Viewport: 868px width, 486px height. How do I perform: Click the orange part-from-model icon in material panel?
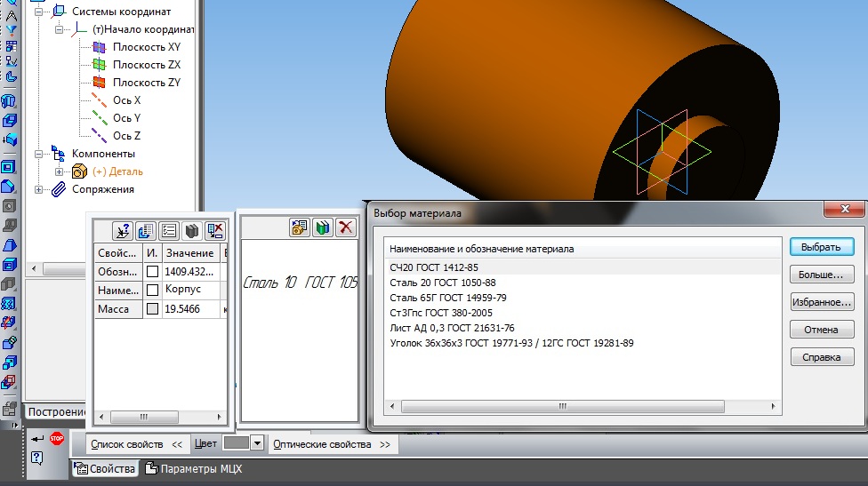pyautogui.click(x=300, y=227)
